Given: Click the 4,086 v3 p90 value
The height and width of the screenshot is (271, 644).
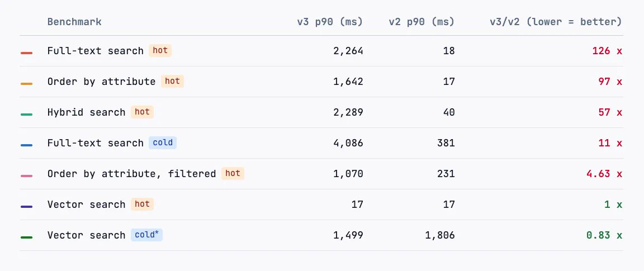Looking at the screenshot, I should point(348,143).
